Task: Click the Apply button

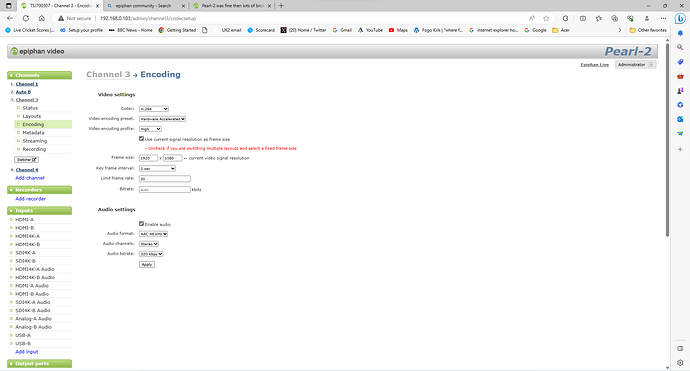Action: (147, 264)
